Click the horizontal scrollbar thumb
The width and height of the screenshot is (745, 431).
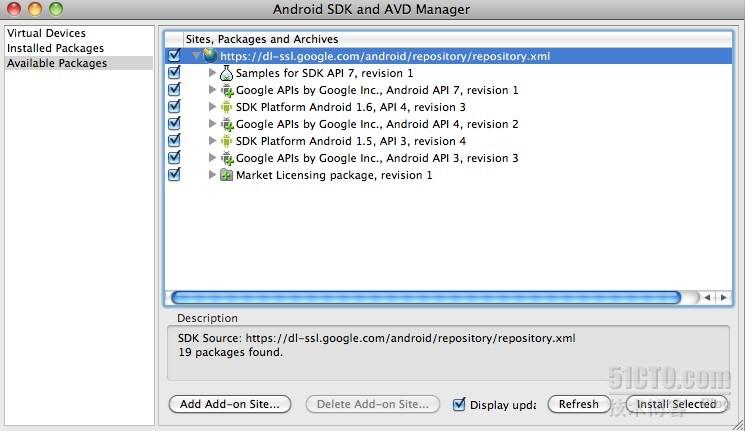click(x=426, y=298)
